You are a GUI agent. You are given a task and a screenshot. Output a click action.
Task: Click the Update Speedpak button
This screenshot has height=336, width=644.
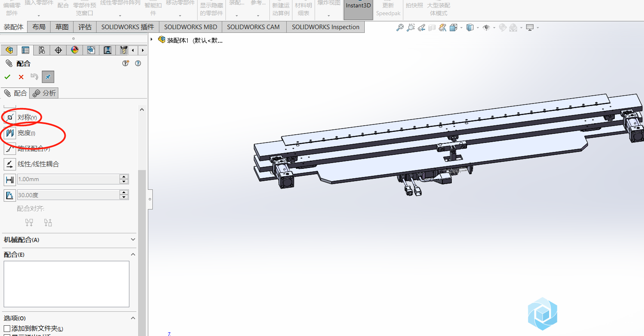click(x=388, y=9)
